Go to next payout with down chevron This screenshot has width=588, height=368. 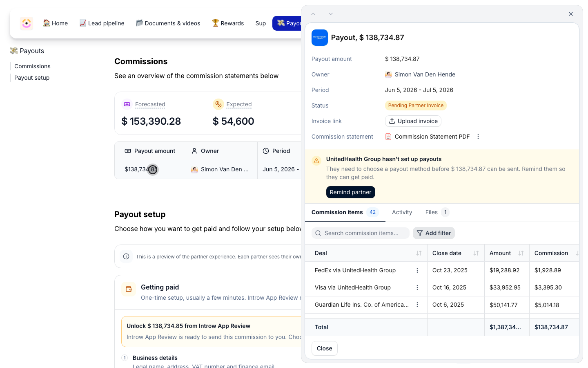click(x=331, y=14)
